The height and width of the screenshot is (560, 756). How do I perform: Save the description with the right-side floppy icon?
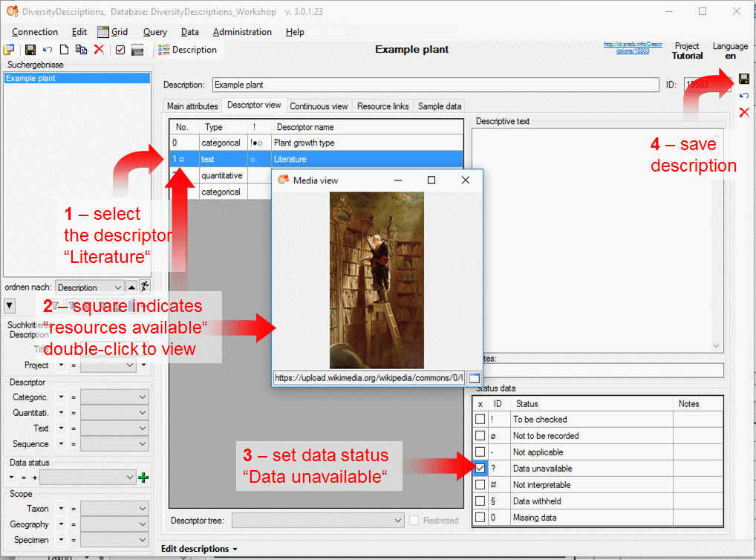point(744,79)
